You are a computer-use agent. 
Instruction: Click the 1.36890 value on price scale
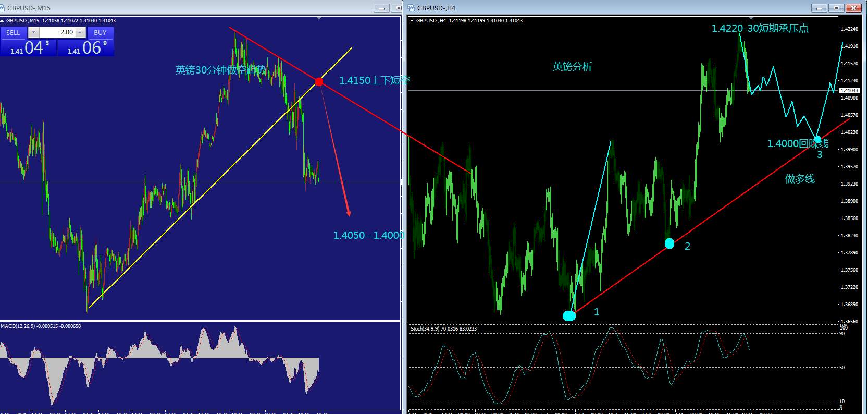coord(850,305)
